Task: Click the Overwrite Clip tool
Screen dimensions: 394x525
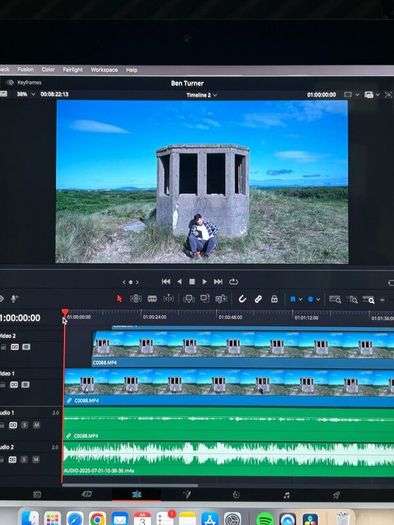Action: pyautogui.click(x=205, y=298)
